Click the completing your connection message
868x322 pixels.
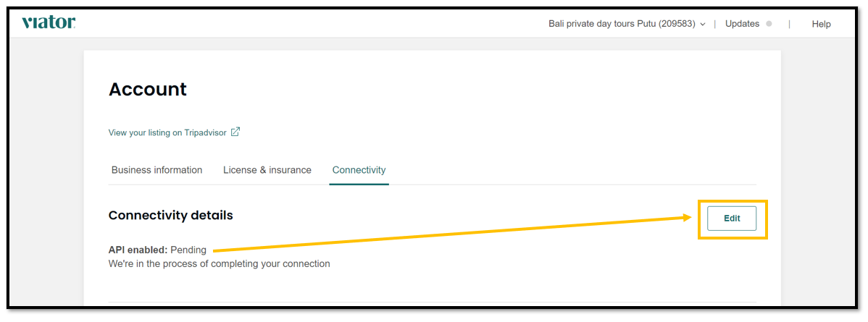coord(220,264)
